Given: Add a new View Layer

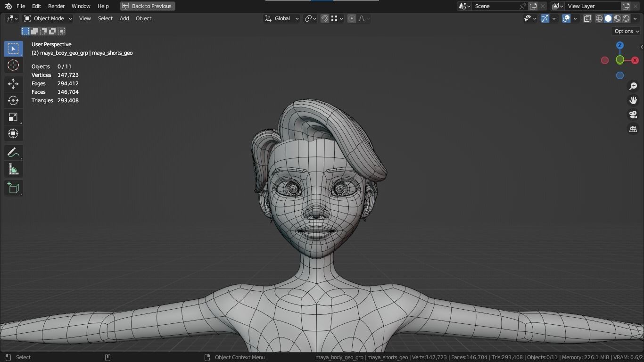Looking at the screenshot, I should pyautogui.click(x=626, y=6).
